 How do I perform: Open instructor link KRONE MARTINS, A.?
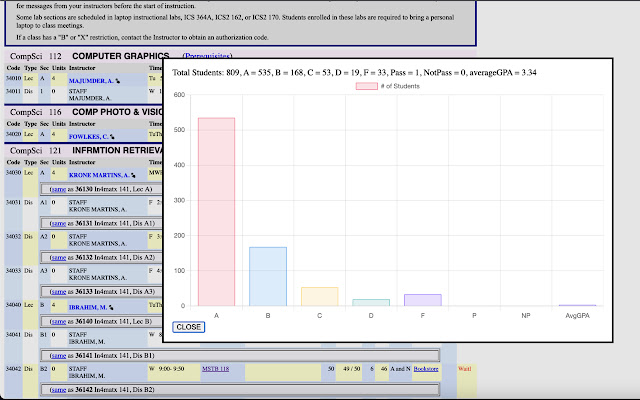pyautogui.click(x=99, y=175)
